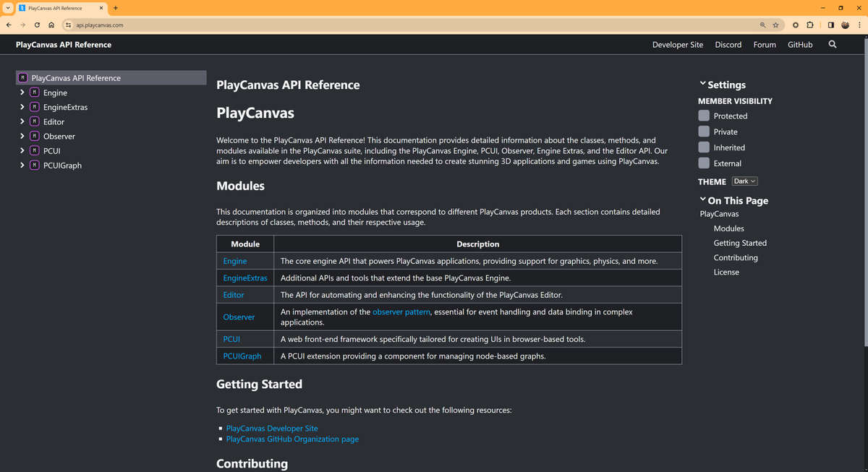Toggle the Inherited checkbox
The height and width of the screenshot is (472, 868).
coord(704,147)
